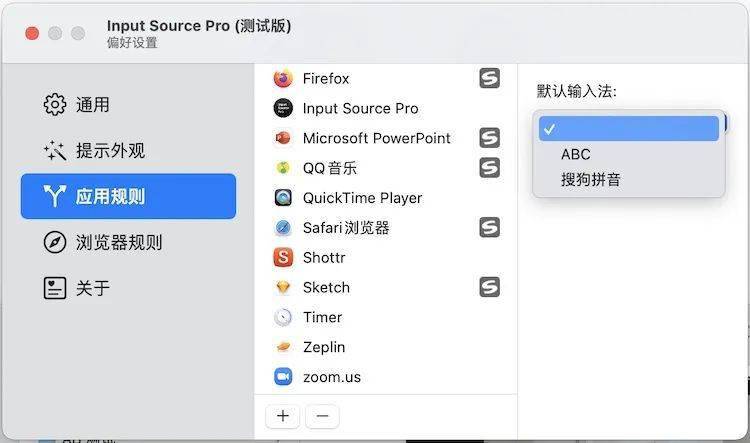Choose ABC from the input source dropdown
This screenshot has height=443, width=750.
click(576, 154)
